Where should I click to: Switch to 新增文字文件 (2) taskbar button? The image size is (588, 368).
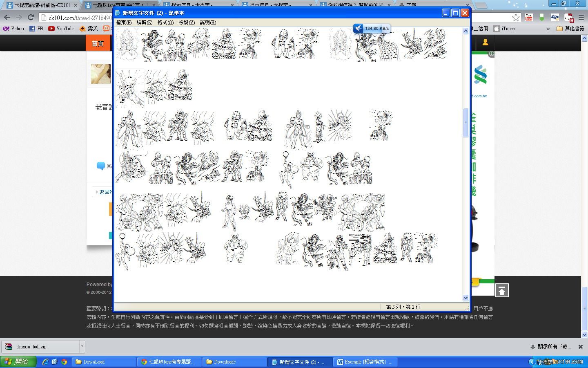click(300, 362)
